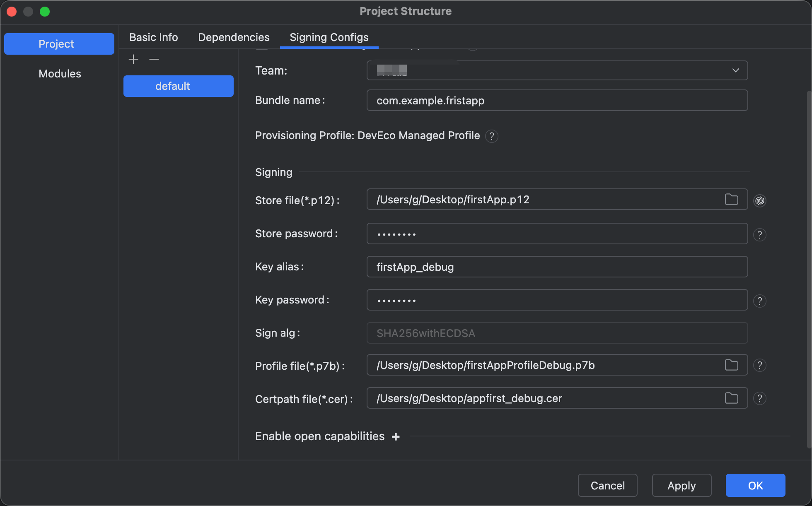Open help for Key password field

759,301
